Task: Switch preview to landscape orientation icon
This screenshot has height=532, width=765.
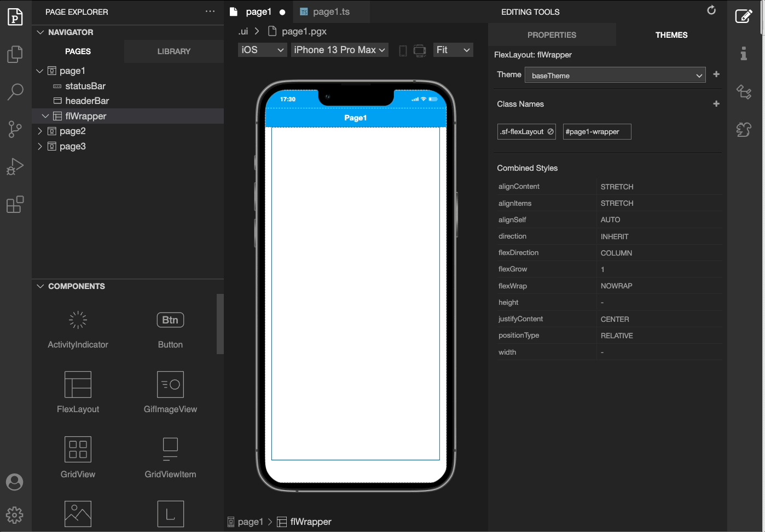Action: pos(420,51)
